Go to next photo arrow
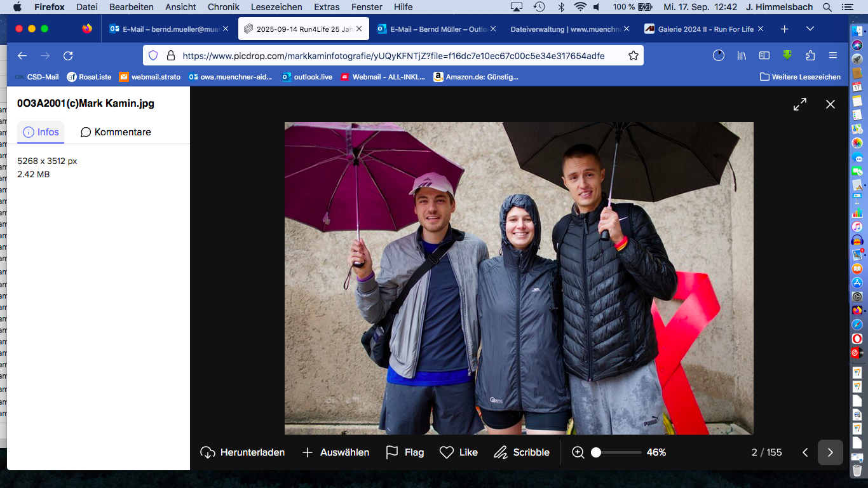The height and width of the screenshot is (488, 868). (830, 452)
